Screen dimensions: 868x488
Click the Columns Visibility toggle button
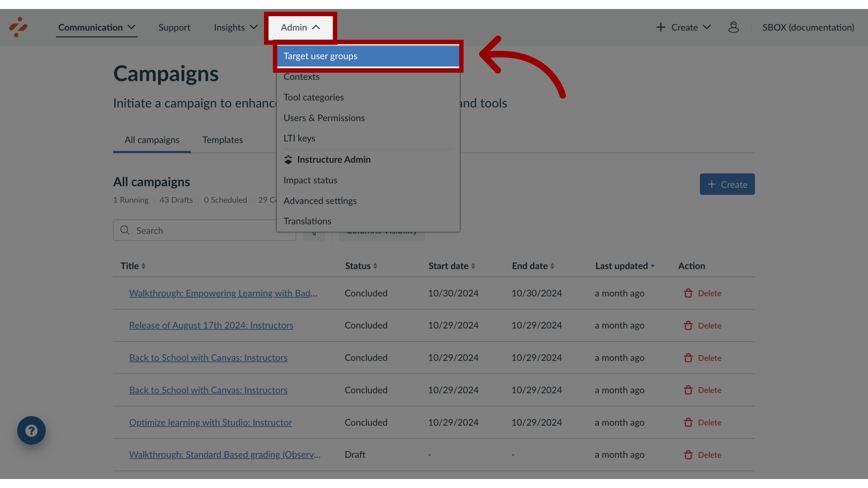click(x=382, y=230)
